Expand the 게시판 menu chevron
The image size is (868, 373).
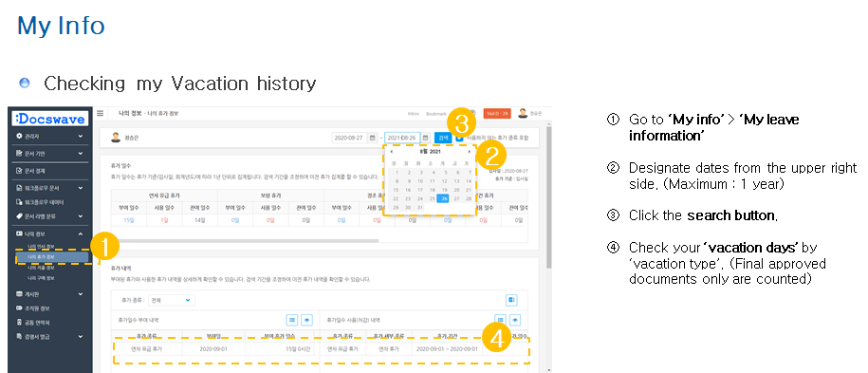[81, 293]
